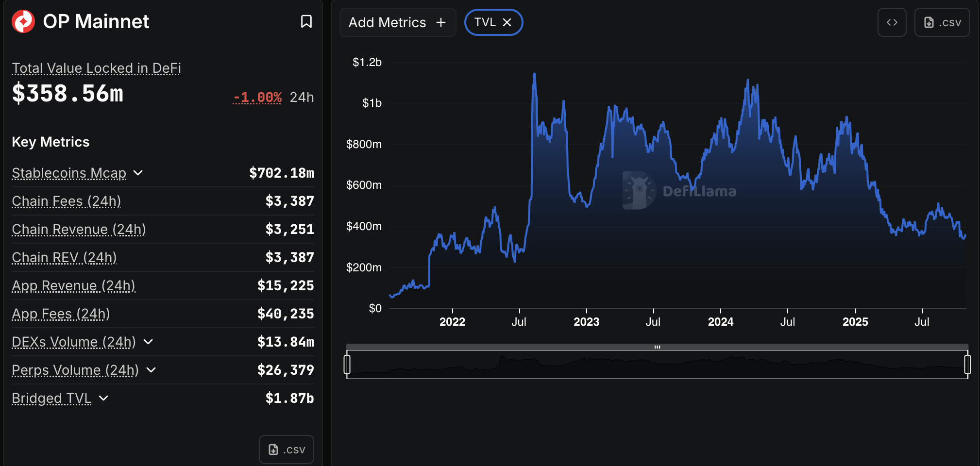Click the -1.00% 24h change value

click(x=257, y=97)
